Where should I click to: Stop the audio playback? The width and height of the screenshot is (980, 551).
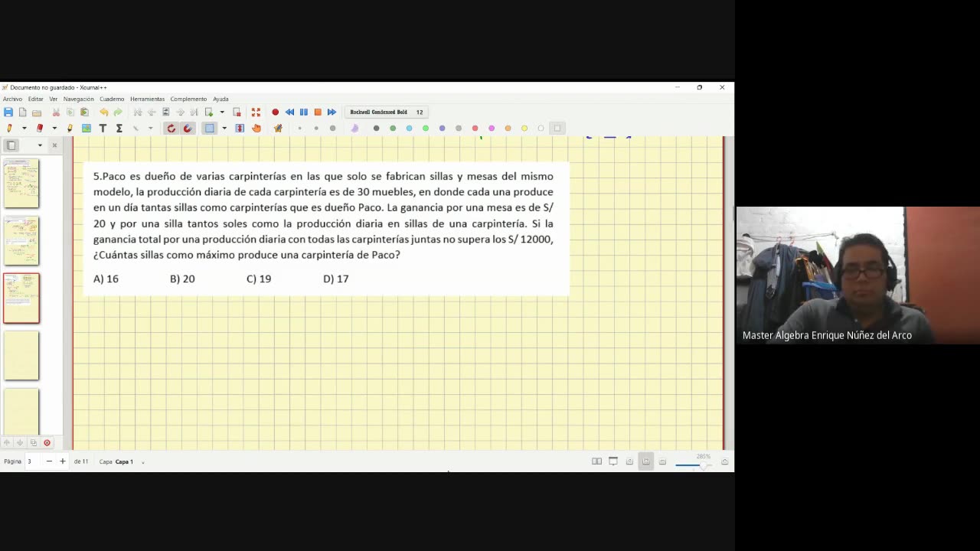tap(318, 112)
